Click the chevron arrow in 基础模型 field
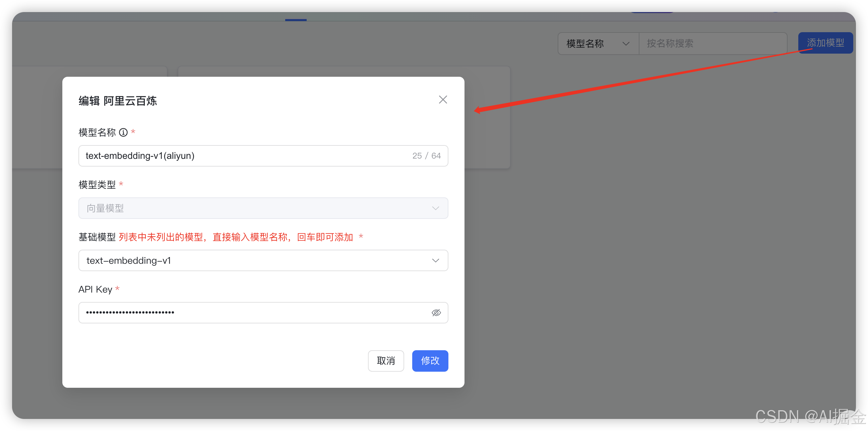 click(435, 260)
